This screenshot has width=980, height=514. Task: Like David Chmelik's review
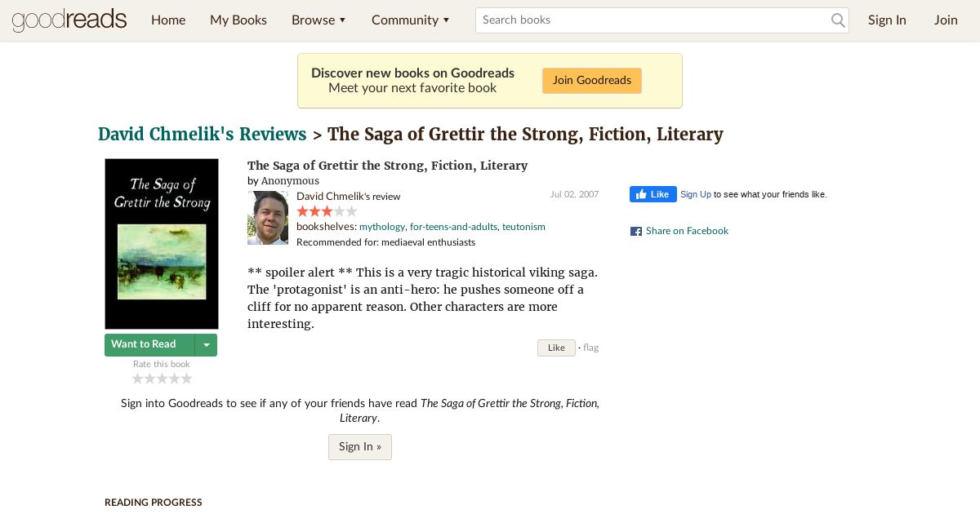[x=556, y=348]
